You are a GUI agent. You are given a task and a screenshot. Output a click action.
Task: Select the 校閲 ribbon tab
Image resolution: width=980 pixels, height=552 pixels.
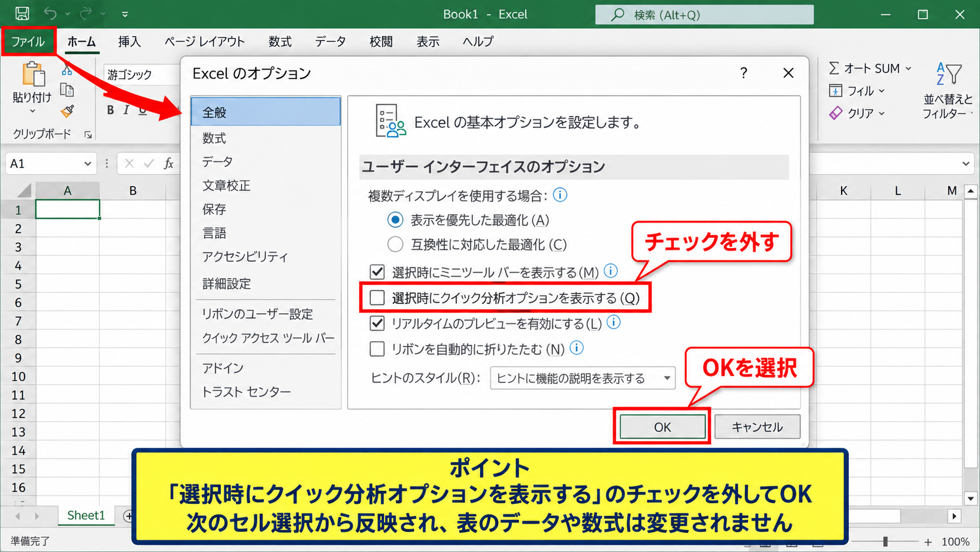tap(381, 42)
